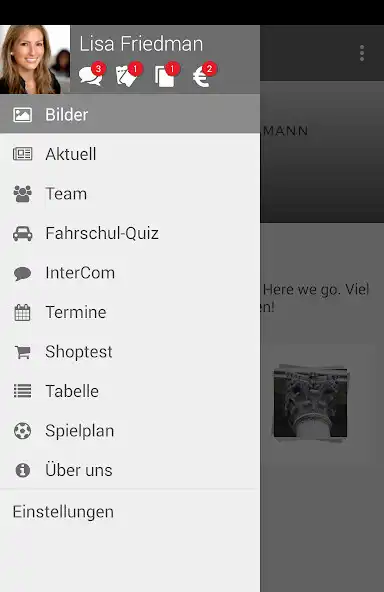Image resolution: width=384 pixels, height=592 pixels.
Task: Open the Über uns info page
Action: coord(130,470)
